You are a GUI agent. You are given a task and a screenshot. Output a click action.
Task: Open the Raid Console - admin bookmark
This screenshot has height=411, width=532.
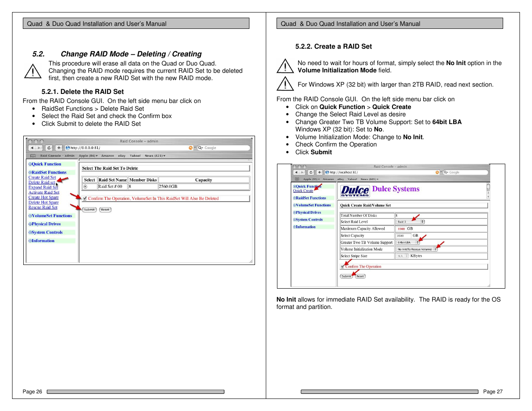pos(57,156)
